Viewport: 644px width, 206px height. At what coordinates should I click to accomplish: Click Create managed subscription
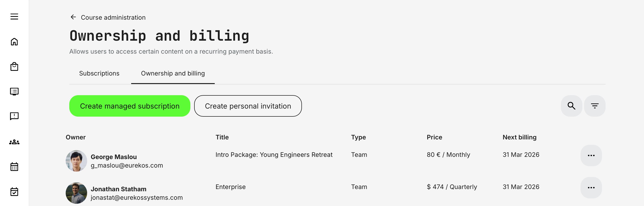coord(130,106)
